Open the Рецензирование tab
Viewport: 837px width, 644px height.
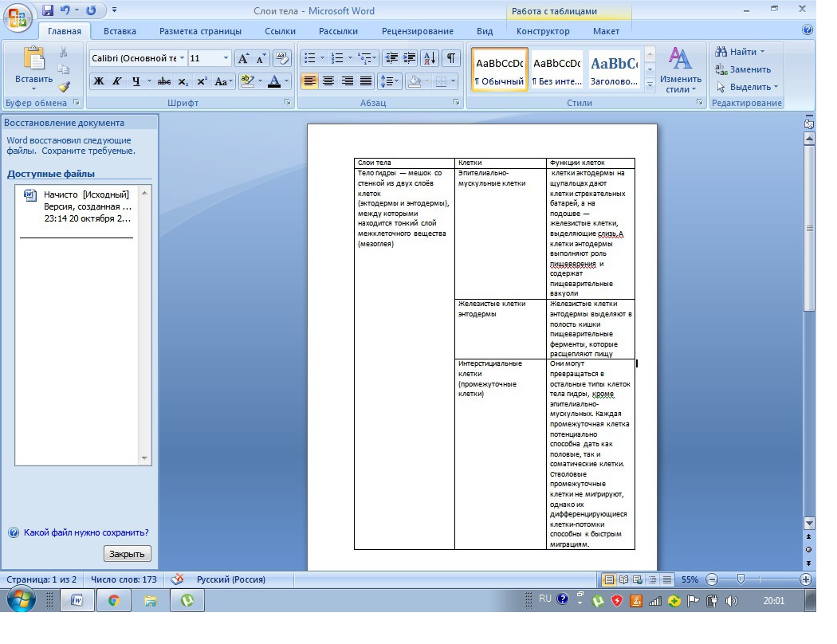click(x=418, y=31)
